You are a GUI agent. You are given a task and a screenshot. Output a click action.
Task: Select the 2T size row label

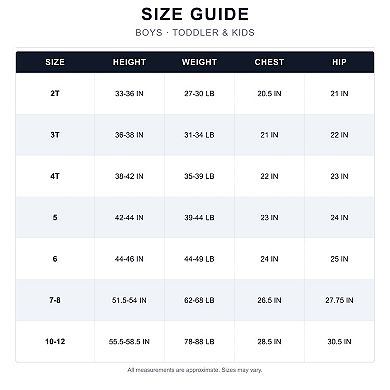[x=55, y=93]
